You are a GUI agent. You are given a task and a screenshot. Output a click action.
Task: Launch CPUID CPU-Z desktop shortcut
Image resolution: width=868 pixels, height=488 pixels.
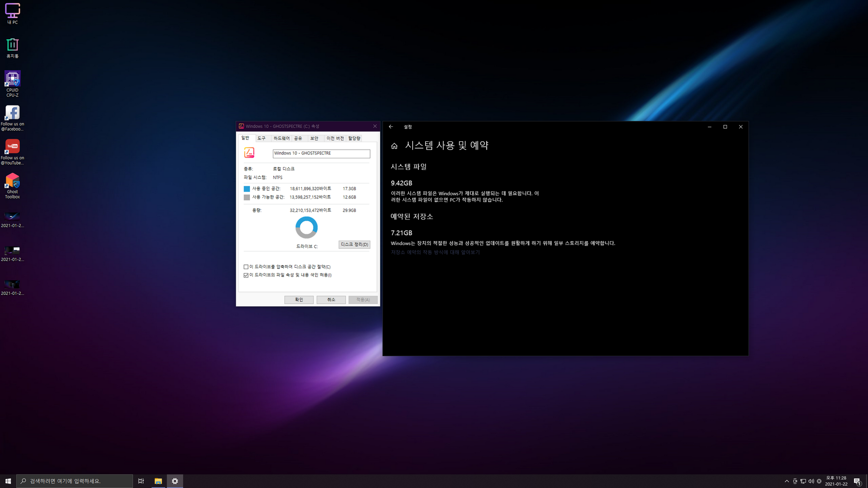click(13, 84)
